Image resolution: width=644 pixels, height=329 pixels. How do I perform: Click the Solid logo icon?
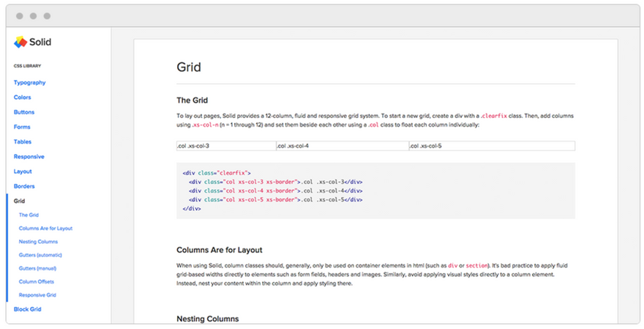point(20,42)
